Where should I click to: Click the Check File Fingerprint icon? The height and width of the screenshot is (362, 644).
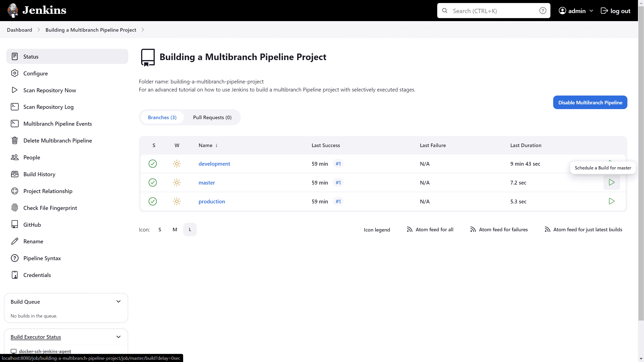coord(15,208)
